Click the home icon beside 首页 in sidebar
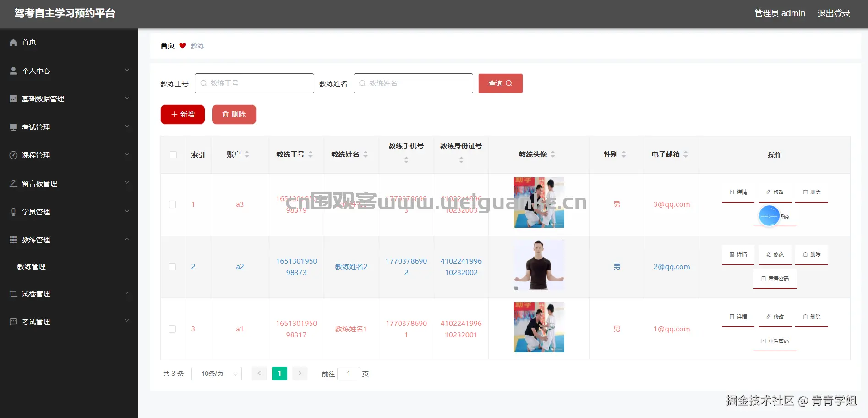 click(x=13, y=42)
